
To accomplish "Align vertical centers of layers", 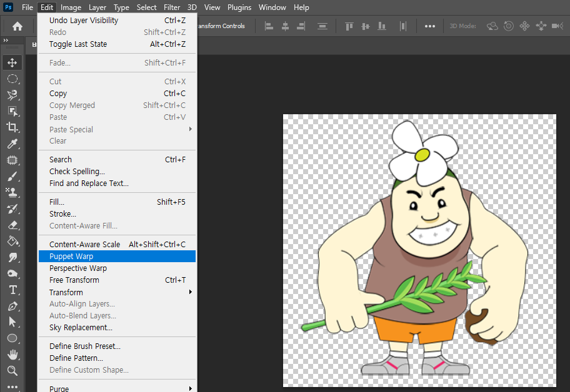I will click(366, 26).
